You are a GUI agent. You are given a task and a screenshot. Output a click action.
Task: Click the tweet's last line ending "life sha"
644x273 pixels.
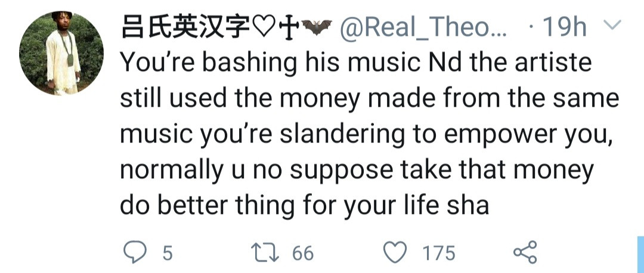pyautogui.click(x=305, y=206)
